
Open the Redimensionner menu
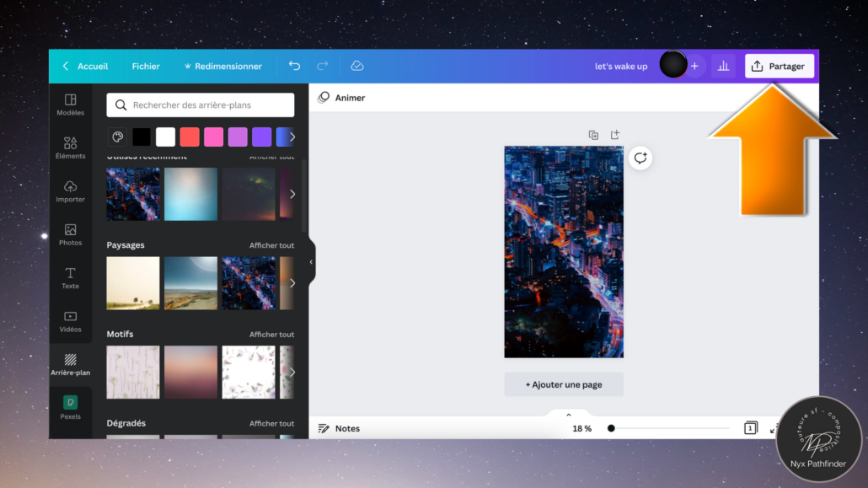223,66
